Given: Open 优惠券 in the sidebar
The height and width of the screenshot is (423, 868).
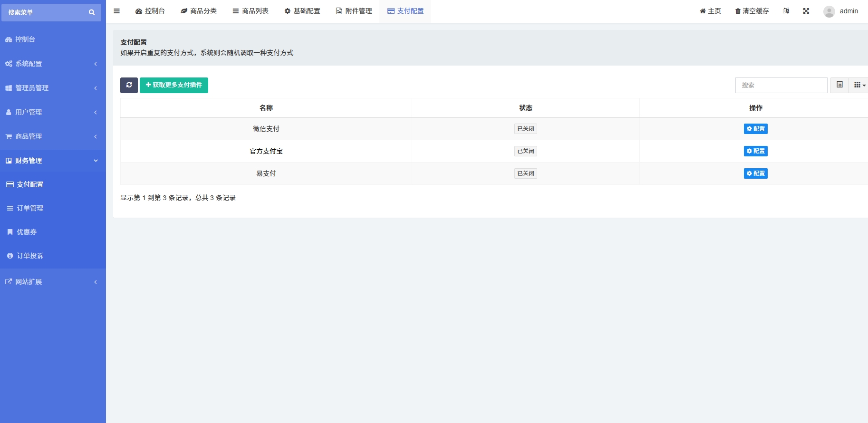Looking at the screenshot, I should click(x=53, y=232).
